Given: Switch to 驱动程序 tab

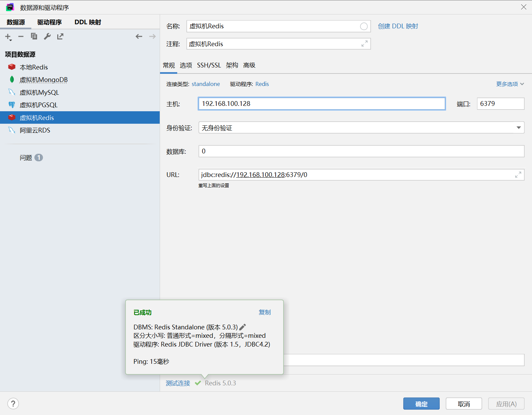Looking at the screenshot, I should [50, 22].
